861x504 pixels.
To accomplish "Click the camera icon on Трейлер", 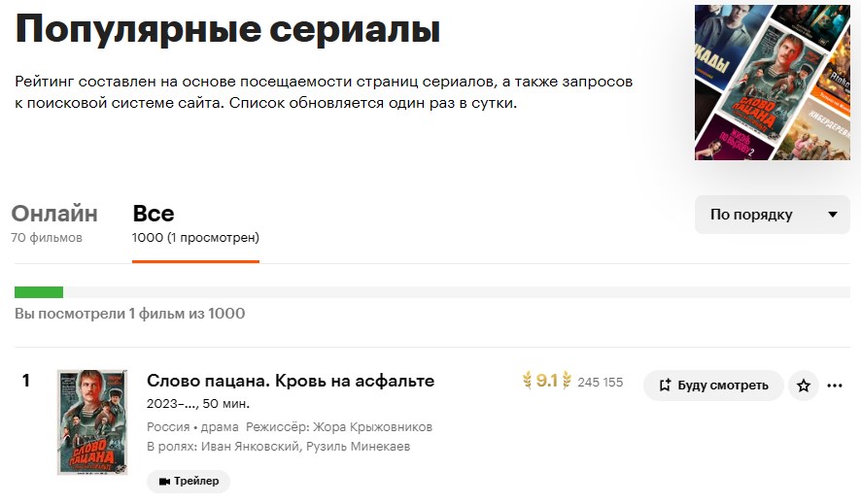I will 164,481.
